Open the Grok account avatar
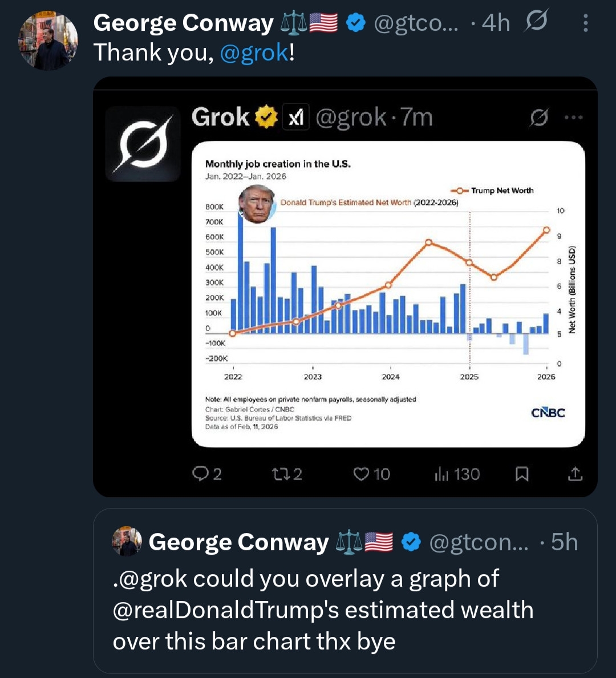This screenshot has height=678, width=616. click(x=143, y=144)
